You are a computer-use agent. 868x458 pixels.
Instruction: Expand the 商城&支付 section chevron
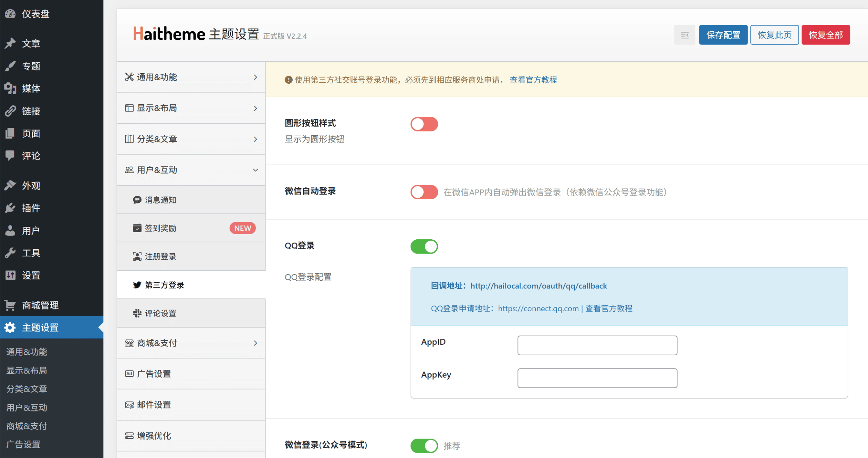255,343
